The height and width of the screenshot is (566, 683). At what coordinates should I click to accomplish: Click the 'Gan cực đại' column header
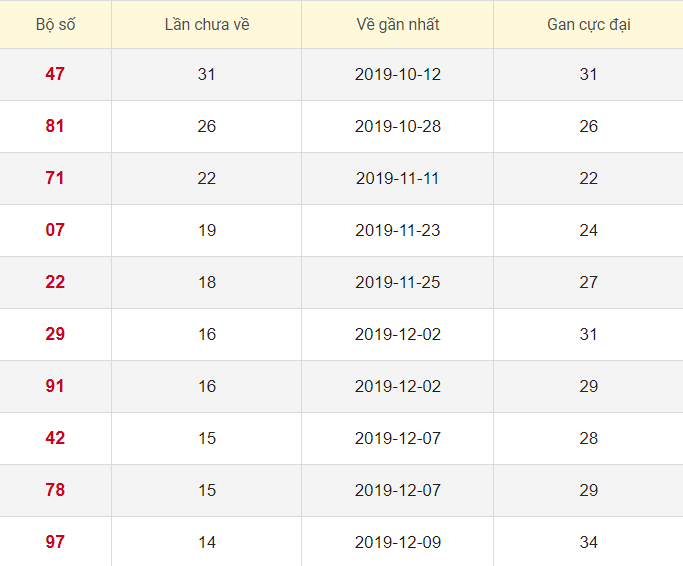pyautogui.click(x=588, y=25)
